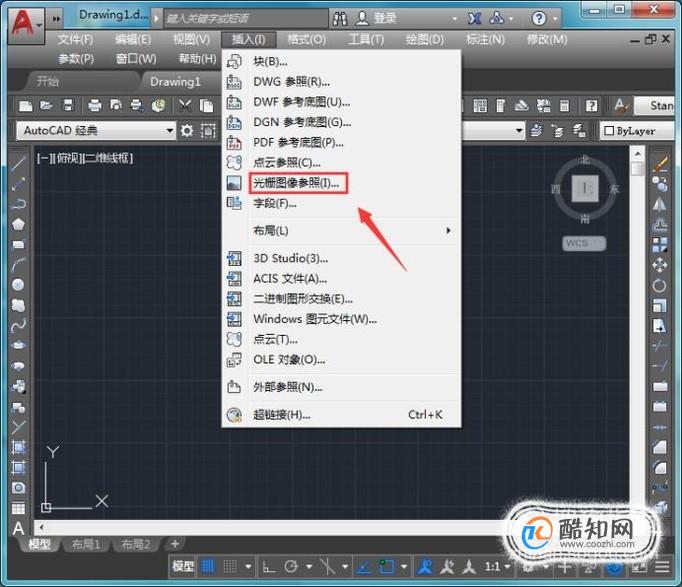Toggle the WCS coordinate system button
Image resolution: width=682 pixels, height=587 pixels.
point(584,243)
